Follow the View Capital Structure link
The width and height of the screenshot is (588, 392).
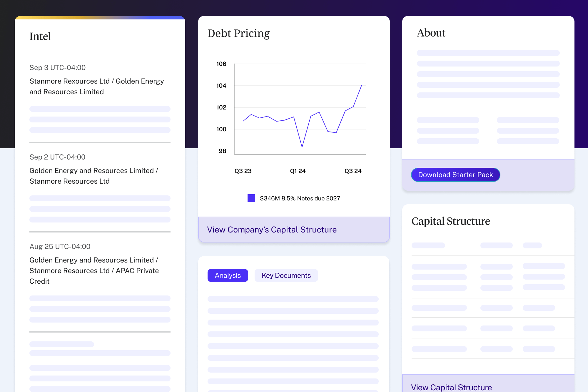tap(451, 387)
